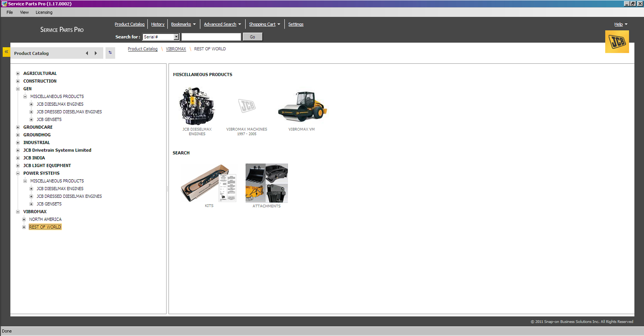Expand the NORTH AMERICA node under Vibromax
The height and width of the screenshot is (336, 644).
pyautogui.click(x=24, y=219)
